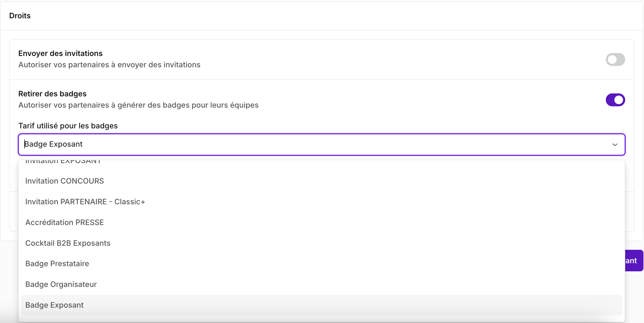Viewport: 644px width, 323px height.
Task: Select Invitation PARTENAIRE - Classic+ option
Action: click(85, 202)
